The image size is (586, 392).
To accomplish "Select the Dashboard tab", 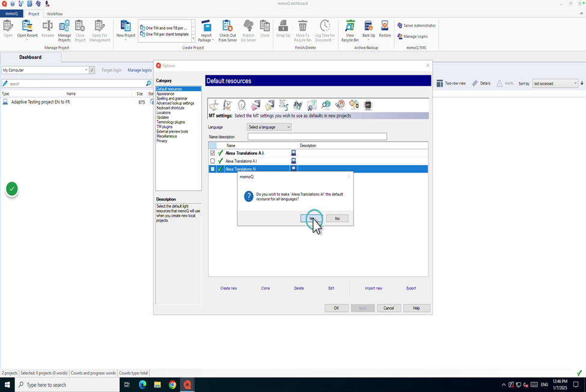I will 30,57.
